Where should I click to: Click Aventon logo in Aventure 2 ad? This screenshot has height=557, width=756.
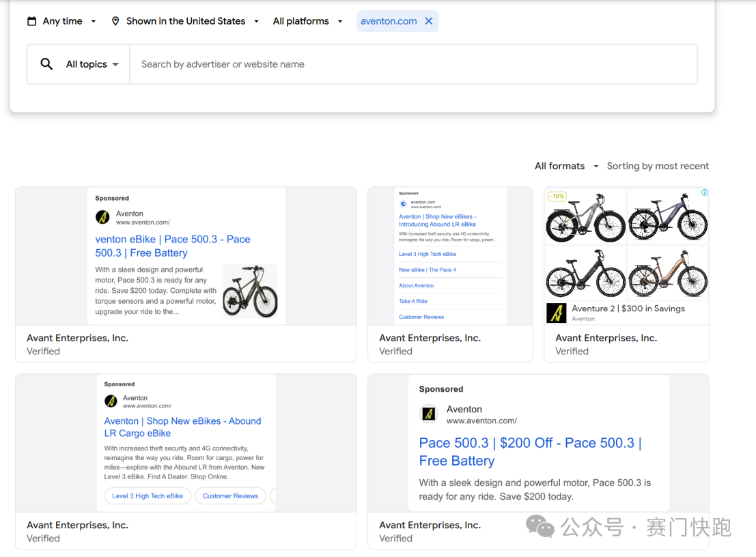click(557, 313)
